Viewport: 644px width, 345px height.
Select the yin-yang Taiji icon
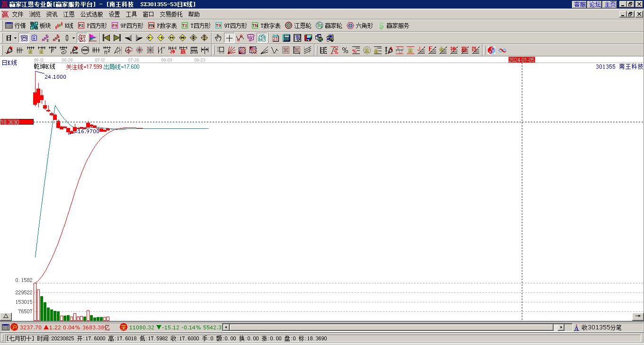(x=492, y=50)
